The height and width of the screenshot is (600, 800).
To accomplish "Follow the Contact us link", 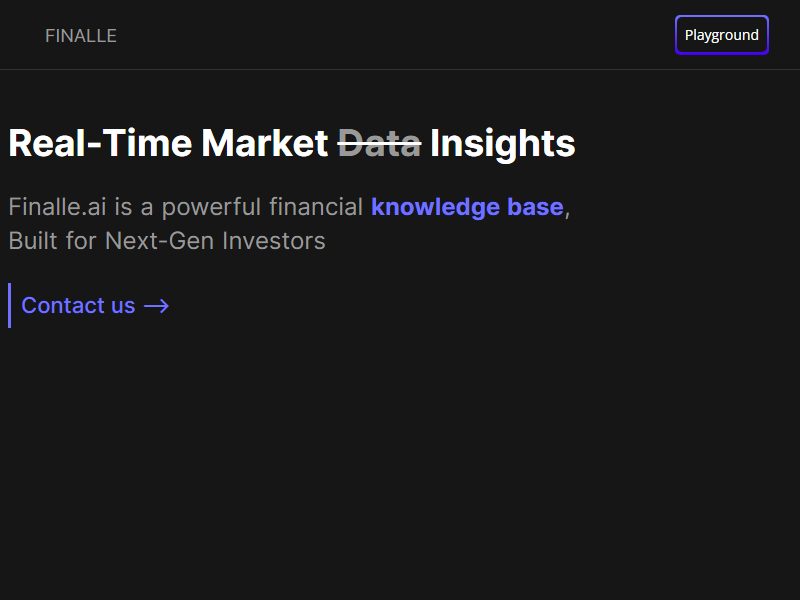I will [x=95, y=306].
